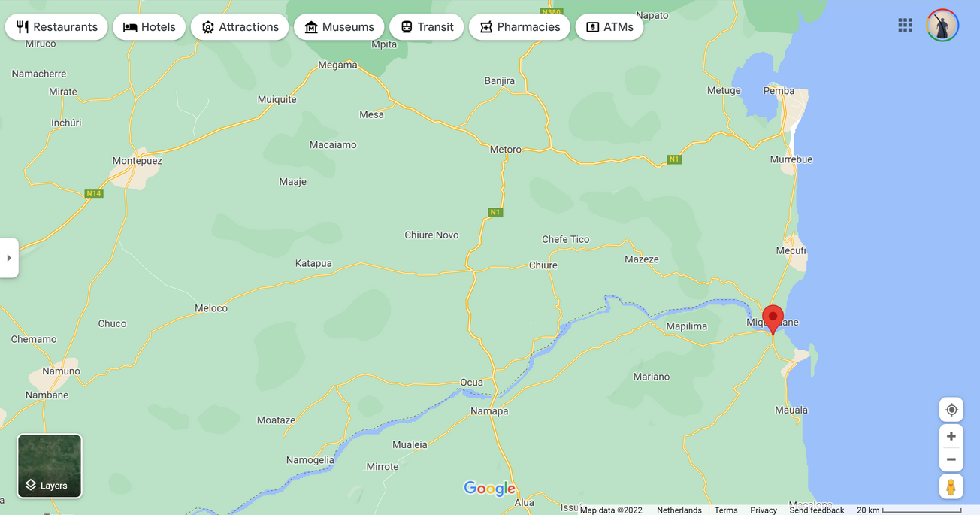
Task: Open the Privacy link
Action: tap(764, 510)
